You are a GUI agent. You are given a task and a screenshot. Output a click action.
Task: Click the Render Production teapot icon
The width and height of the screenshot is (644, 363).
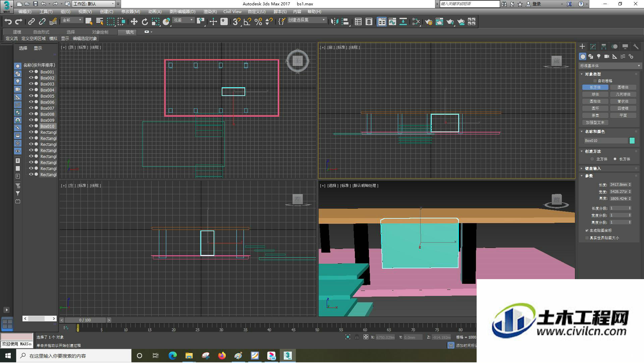coord(450,22)
